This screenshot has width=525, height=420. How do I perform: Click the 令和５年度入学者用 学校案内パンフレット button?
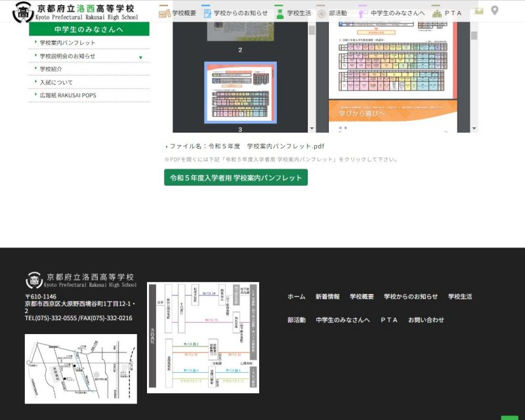[236, 178]
